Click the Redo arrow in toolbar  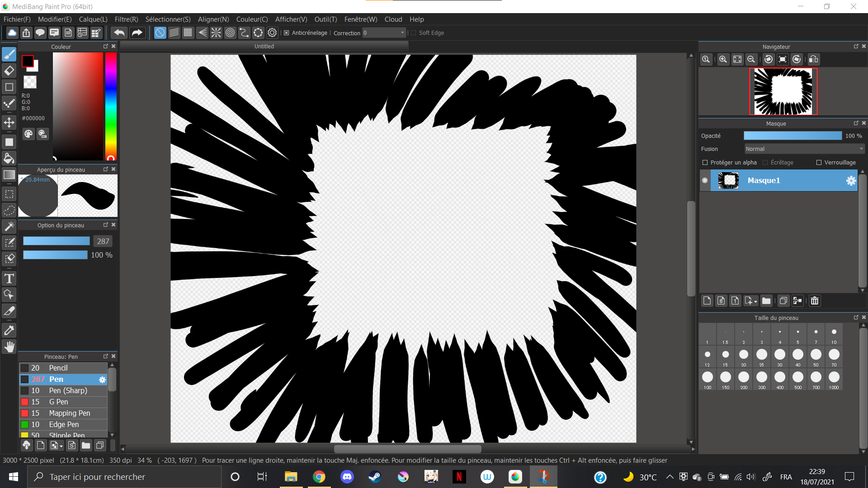(137, 33)
